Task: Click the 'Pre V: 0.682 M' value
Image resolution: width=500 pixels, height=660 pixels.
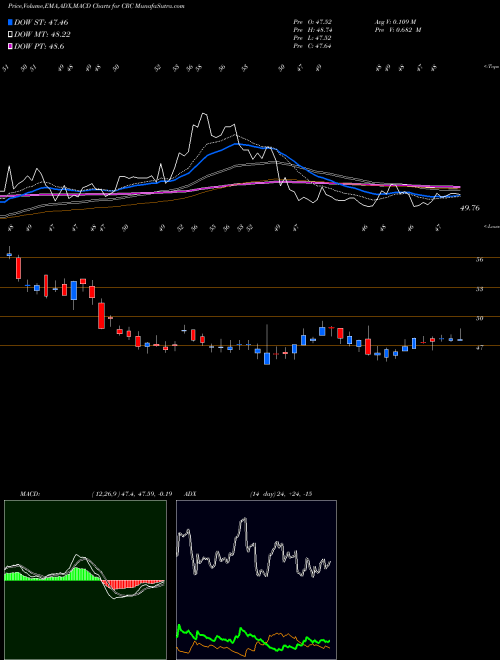Action: (397, 30)
